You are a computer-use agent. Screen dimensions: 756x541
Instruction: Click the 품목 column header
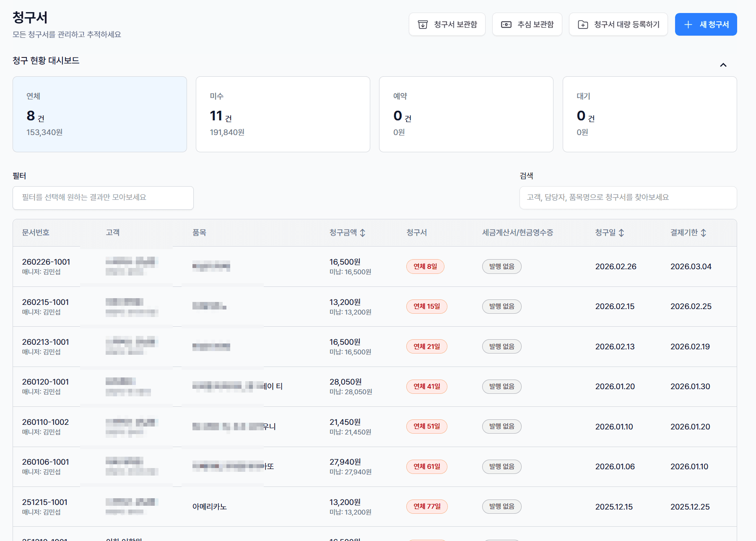click(x=199, y=233)
